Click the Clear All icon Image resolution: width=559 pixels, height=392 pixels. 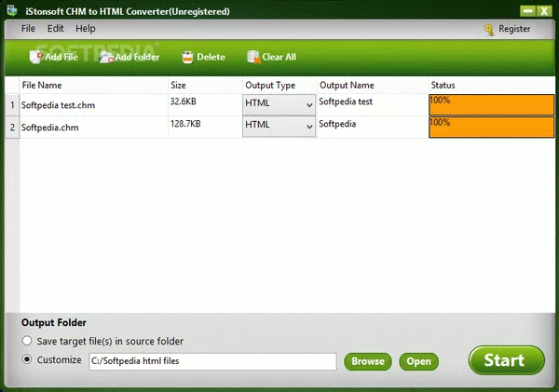tap(252, 57)
